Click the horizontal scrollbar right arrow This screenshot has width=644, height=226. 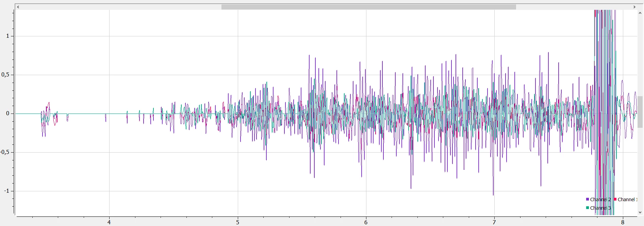pyautogui.click(x=634, y=7)
